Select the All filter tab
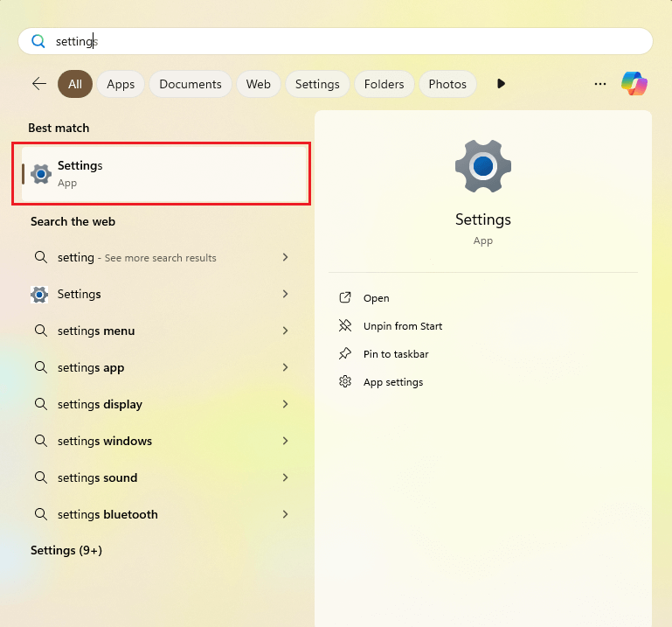Viewport: 672px width, 627px height. coord(75,84)
